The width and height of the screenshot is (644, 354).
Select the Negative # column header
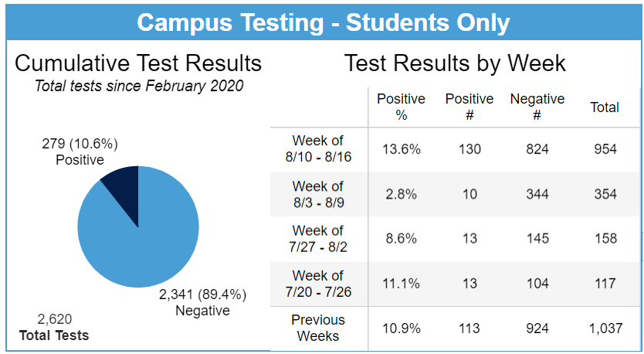click(x=537, y=107)
